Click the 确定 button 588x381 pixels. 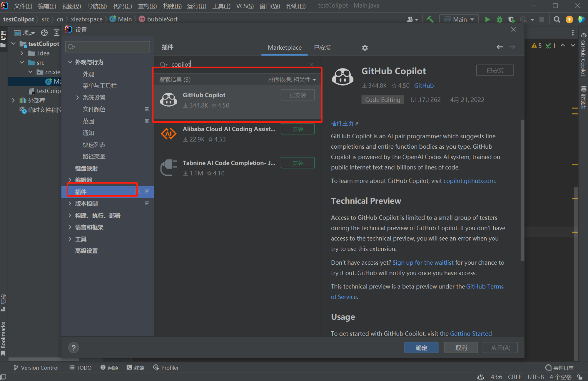pyautogui.click(x=421, y=348)
